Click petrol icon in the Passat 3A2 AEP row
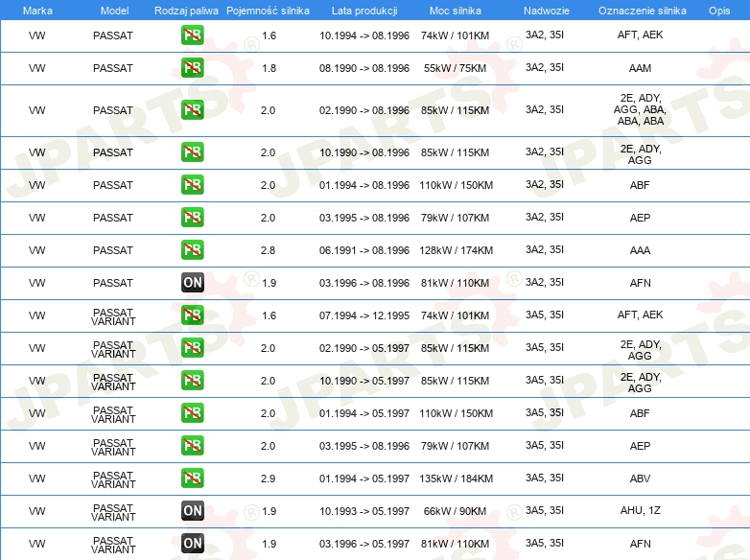This screenshot has height=560, width=750. coord(192,217)
